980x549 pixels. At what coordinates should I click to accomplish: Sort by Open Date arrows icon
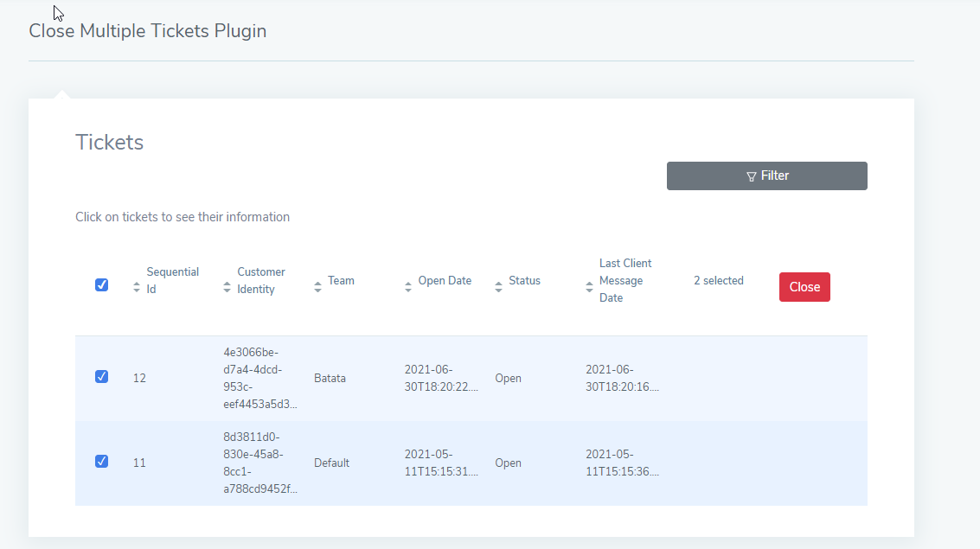pyautogui.click(x=408, y=287)
